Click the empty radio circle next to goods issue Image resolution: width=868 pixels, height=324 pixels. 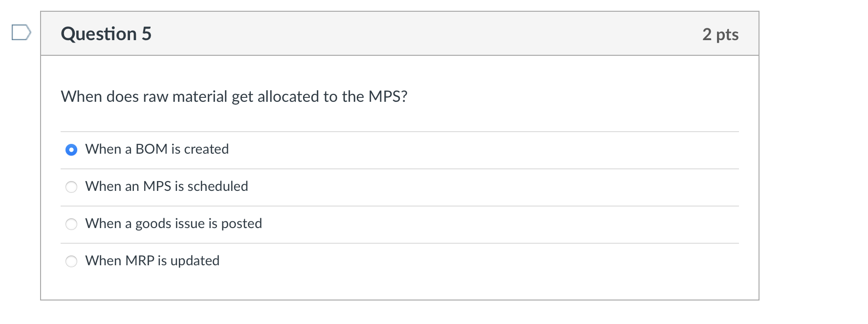71,224
